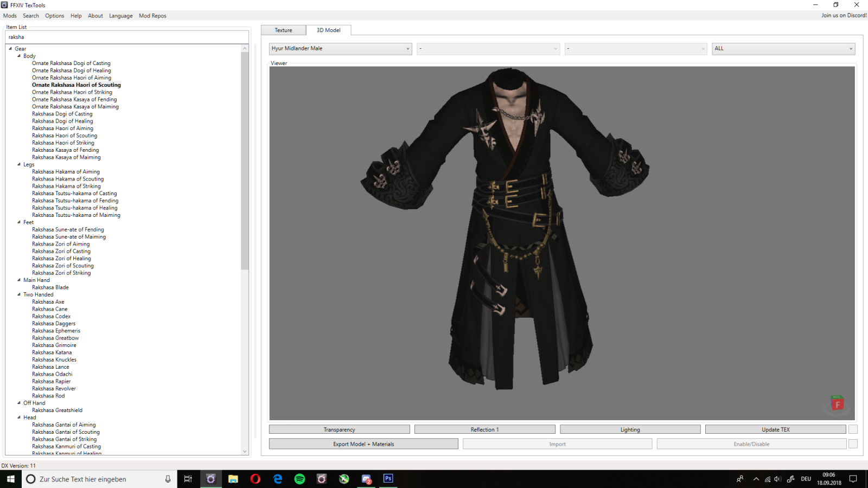Click Join us on Discord link
This screenshot has height=488, width=868.
coord(844,15)
